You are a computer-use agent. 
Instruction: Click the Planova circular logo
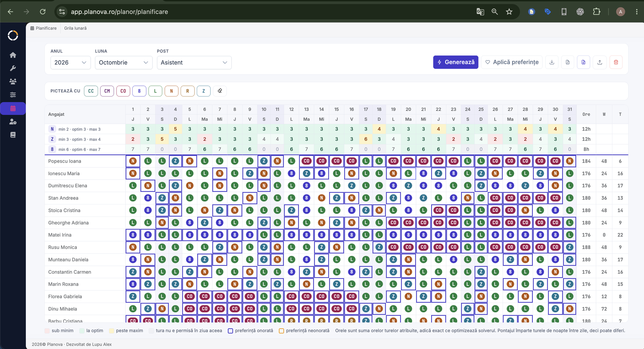13,35
